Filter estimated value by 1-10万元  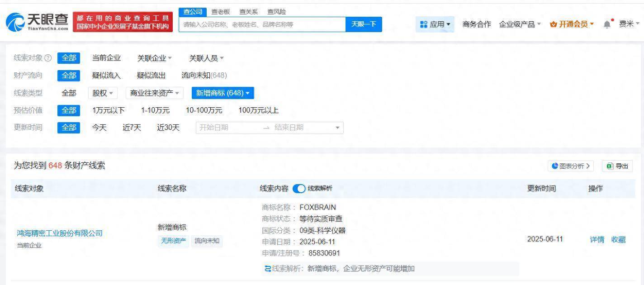pos(155,110)
